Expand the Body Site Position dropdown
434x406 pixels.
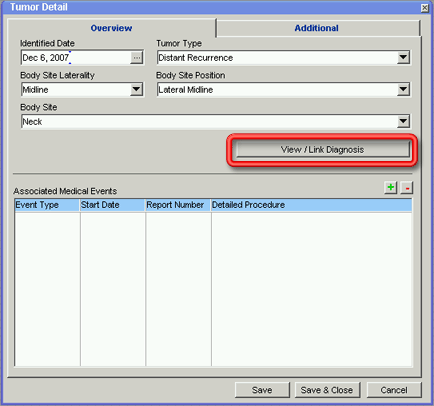403,89
